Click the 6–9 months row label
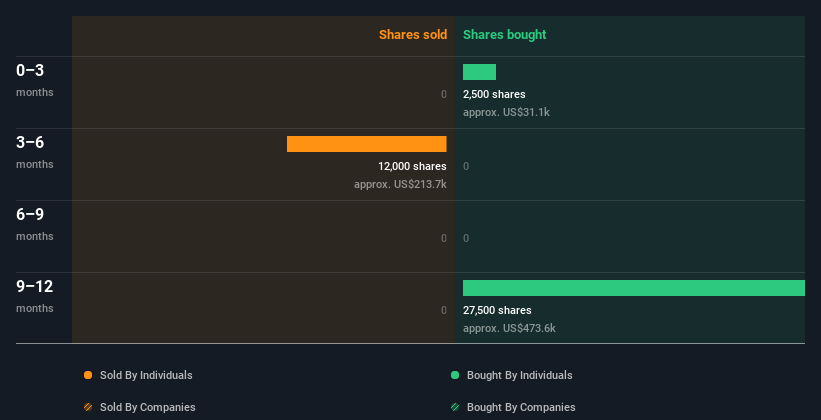Screen dimensions: 821x420 pos(35,224)
